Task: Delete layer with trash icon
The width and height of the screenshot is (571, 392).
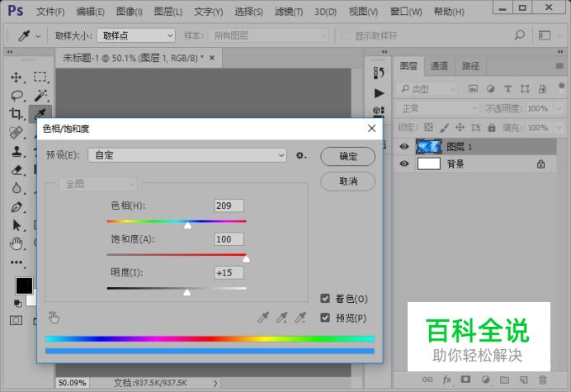Action: [x=543, y=380]
